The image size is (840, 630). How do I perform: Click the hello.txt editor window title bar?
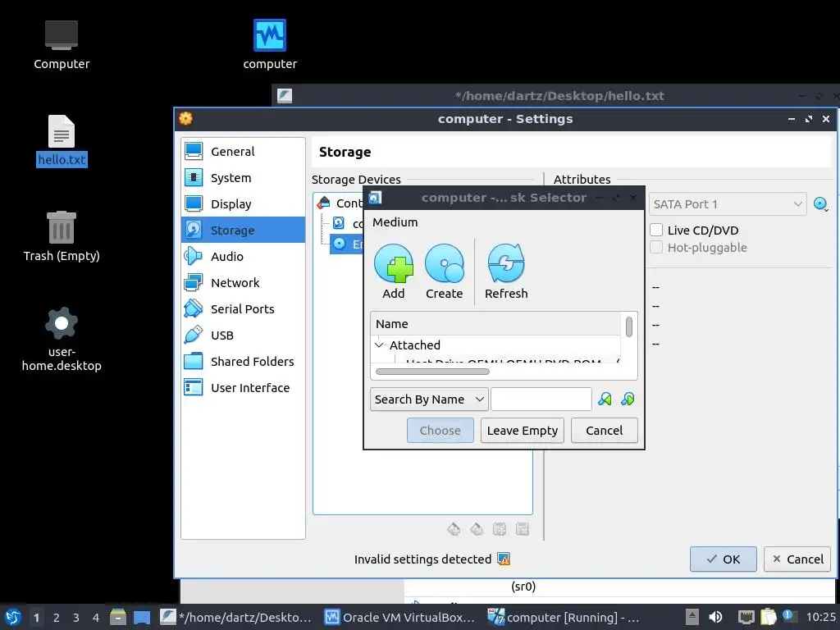555,96
